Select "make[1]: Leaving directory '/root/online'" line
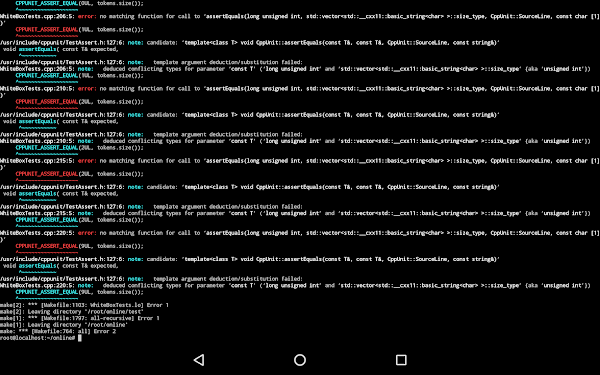 [64, 324]
